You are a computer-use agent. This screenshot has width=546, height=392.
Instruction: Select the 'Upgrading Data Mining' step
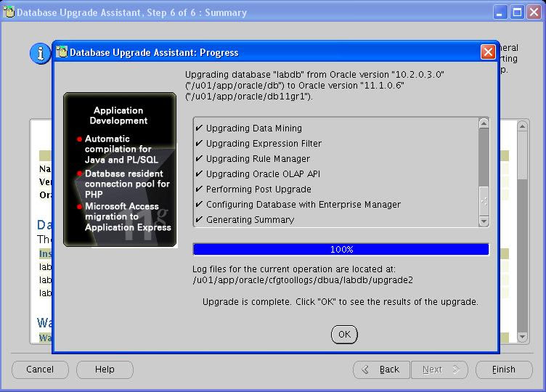[254, 128]
